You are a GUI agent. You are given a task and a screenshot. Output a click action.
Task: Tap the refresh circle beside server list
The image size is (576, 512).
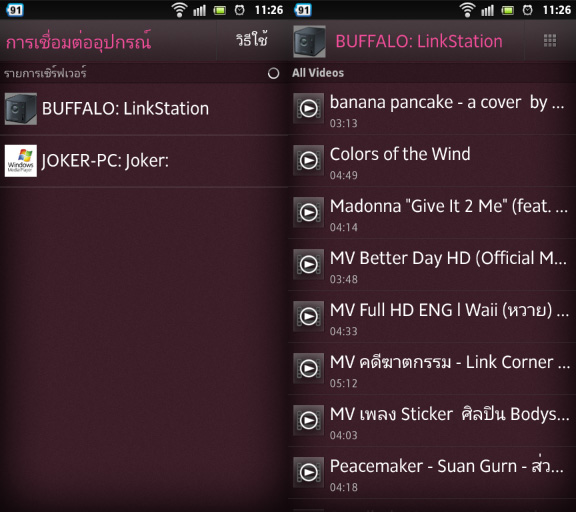coord(273,73)
